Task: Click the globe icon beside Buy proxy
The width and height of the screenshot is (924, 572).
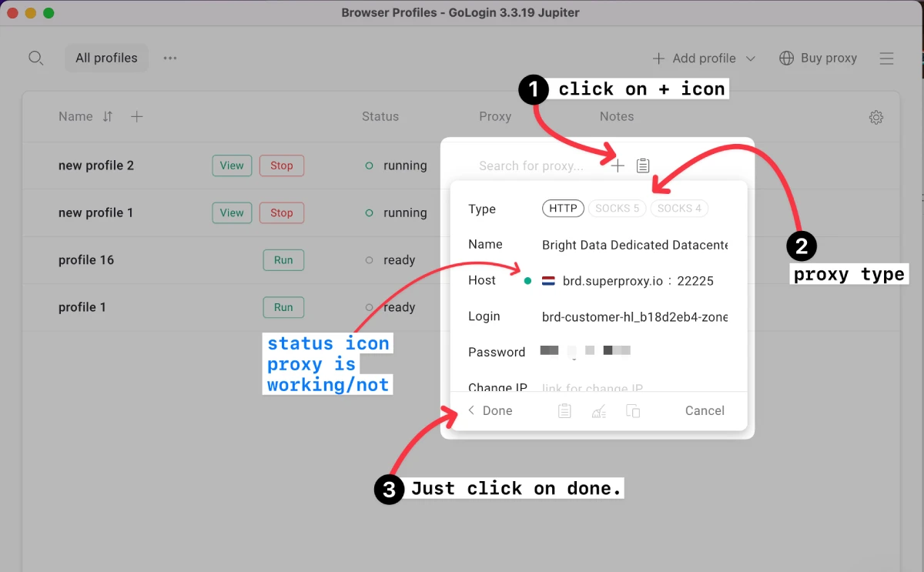Action: (786, 58)
